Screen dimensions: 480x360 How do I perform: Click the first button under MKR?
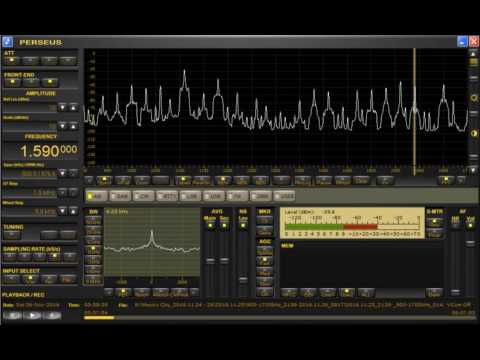[265, 220]
